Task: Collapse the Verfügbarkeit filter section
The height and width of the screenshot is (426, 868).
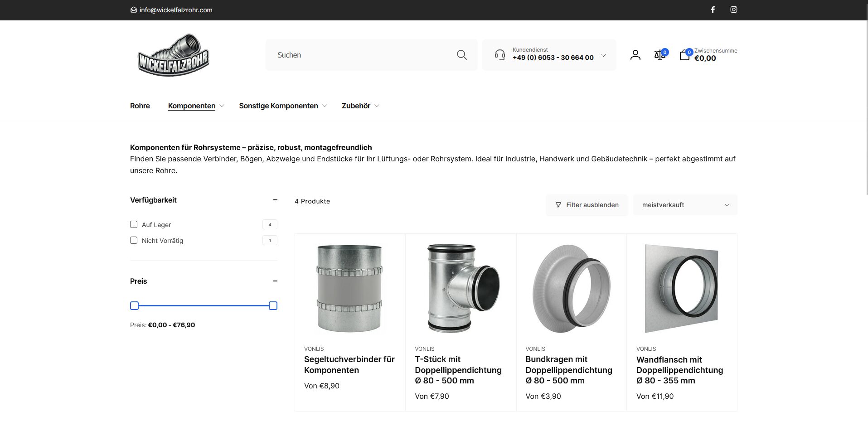Action: pyautogui.click(x=275, y=200)
